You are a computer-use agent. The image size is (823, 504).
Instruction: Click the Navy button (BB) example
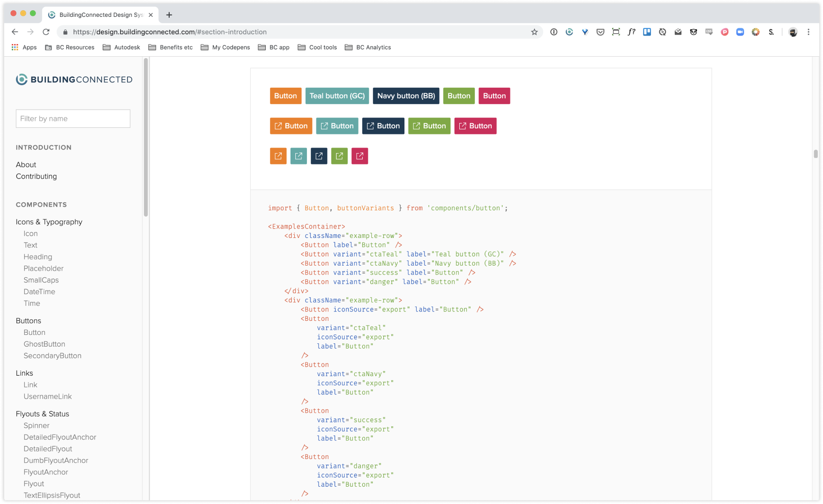click(x=406, y=96)
